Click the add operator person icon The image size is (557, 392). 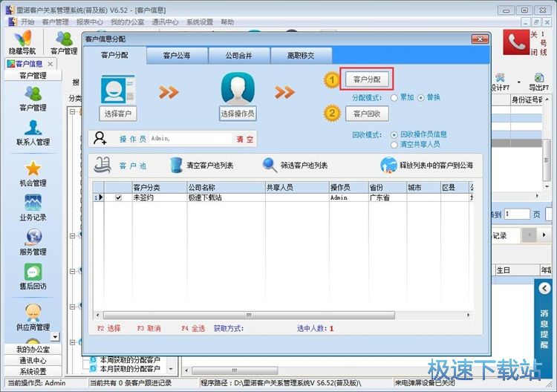coord(100,138)
